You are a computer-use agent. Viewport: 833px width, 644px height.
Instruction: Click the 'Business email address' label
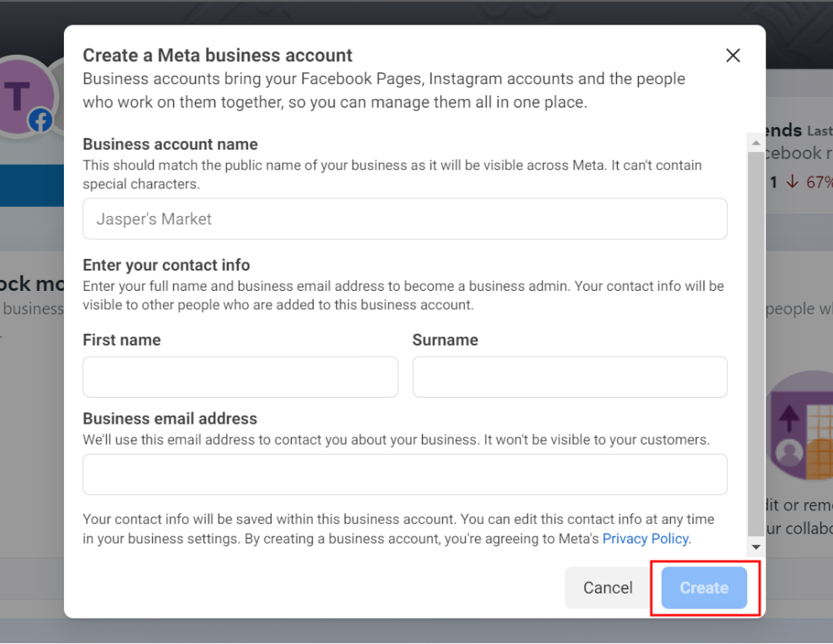point(170,419)
